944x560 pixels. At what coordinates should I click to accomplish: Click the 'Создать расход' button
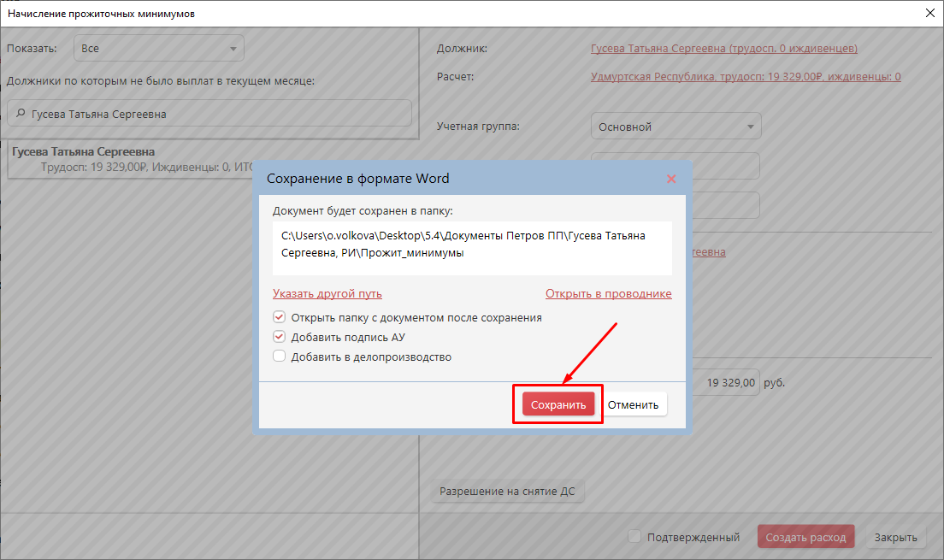click(x=805, y=537)
